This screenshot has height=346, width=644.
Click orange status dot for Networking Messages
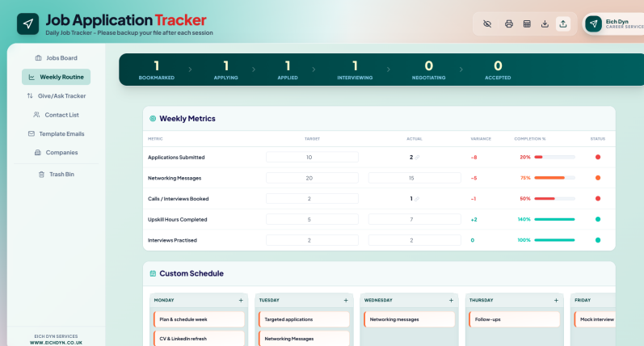598,178
